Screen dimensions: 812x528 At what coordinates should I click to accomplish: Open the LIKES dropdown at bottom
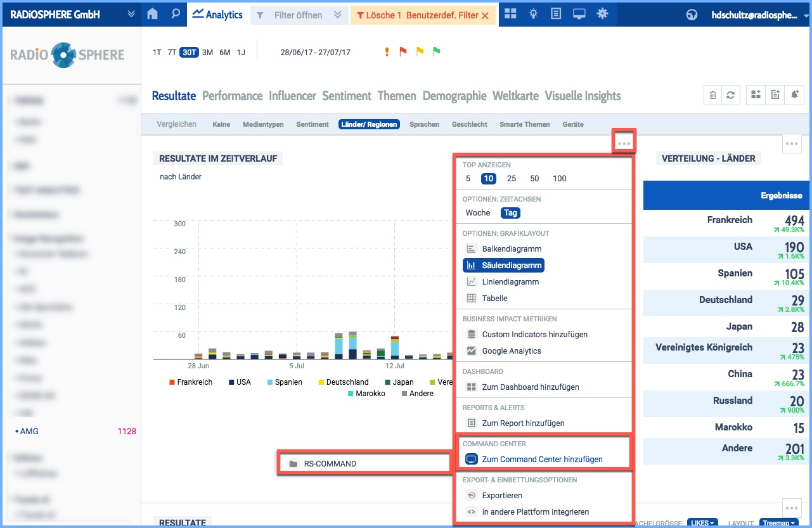(702, 523)
